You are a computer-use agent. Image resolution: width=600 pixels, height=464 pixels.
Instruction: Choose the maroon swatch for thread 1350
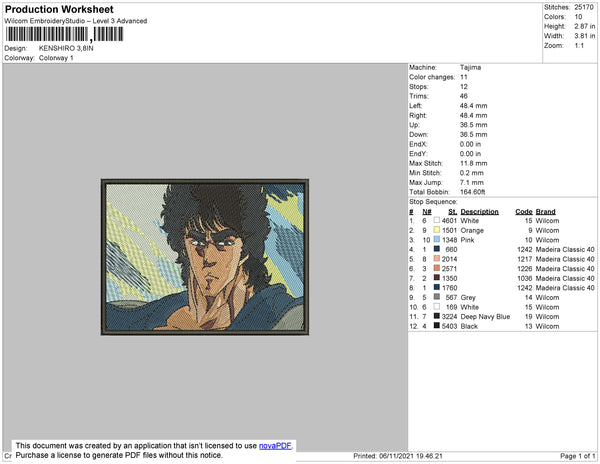pyautogui.click(x=437, y=278)
